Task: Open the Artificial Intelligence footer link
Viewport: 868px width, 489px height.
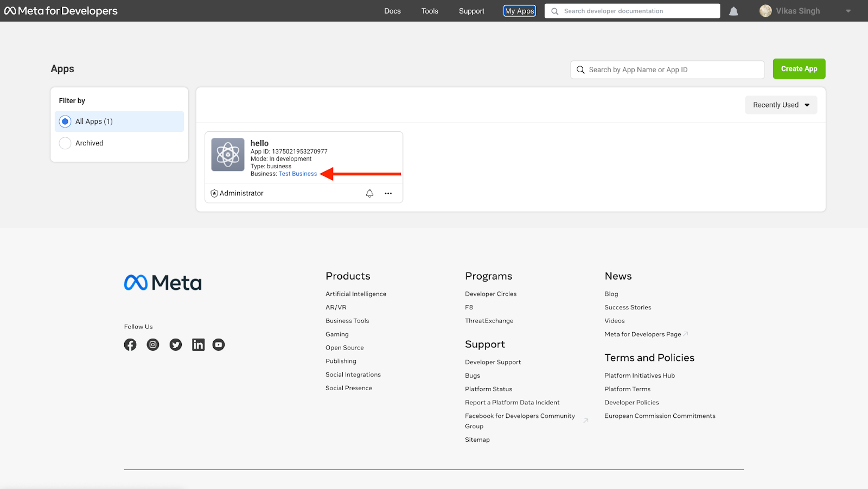Action: click(356, 294)
